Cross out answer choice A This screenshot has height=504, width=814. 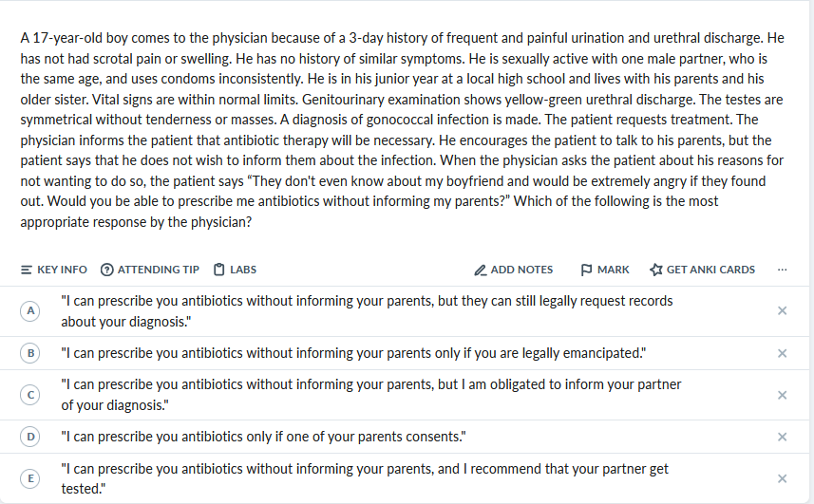[782, 310]
